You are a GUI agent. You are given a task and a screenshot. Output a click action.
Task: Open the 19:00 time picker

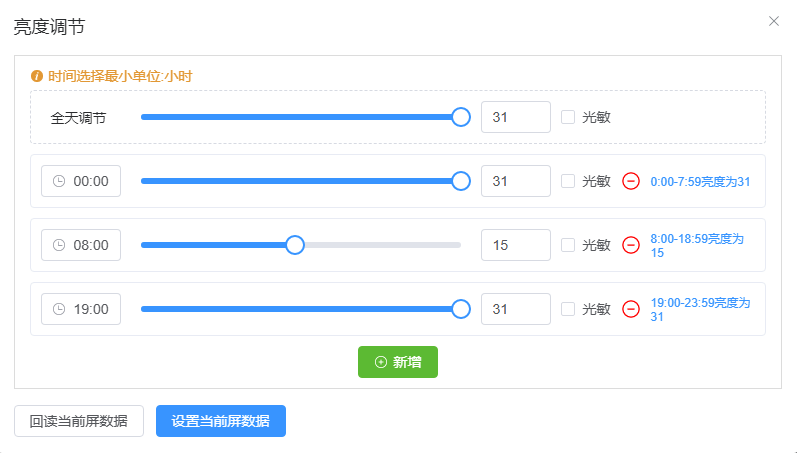coord(90,309)
